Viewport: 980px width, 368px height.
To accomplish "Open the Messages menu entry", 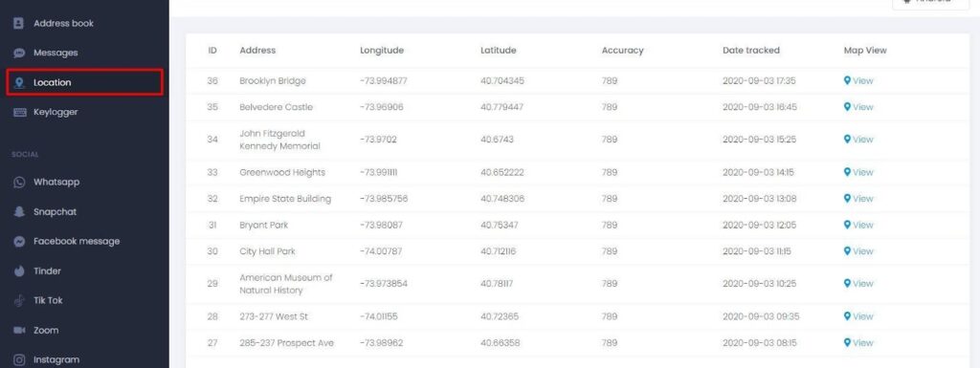I will pos(56,53).
